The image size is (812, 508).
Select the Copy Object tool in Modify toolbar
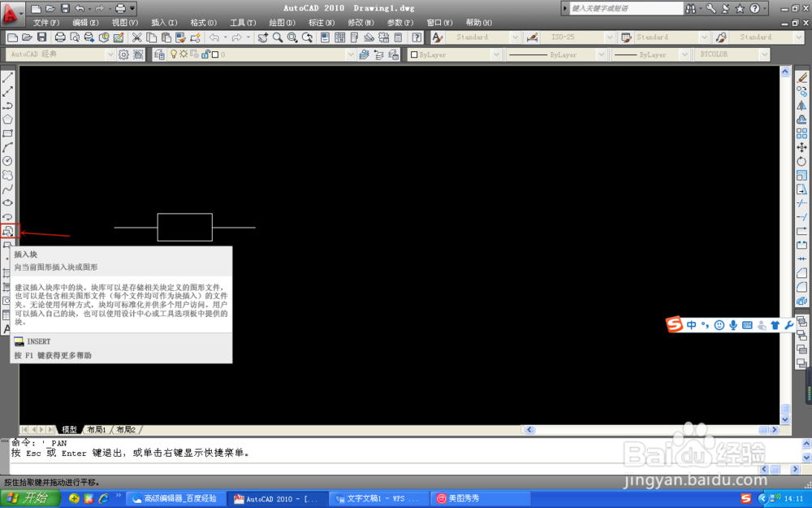[x=801, y=92]
